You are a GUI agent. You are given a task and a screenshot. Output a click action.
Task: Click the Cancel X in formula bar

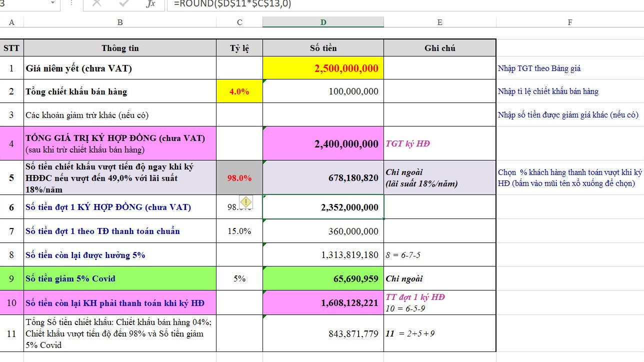point(96,4)
